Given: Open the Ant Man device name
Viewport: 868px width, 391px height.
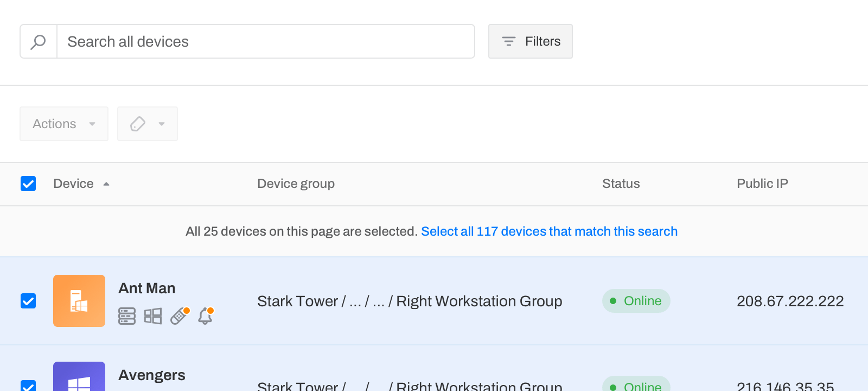Looking at the screenshot, I should click(x=147, y=288).
